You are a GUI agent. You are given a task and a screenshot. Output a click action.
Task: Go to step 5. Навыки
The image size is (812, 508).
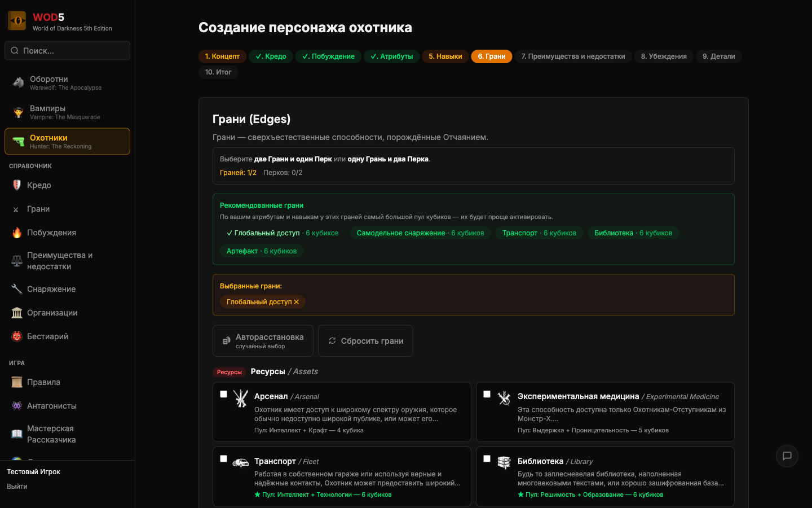coord(445,56)
